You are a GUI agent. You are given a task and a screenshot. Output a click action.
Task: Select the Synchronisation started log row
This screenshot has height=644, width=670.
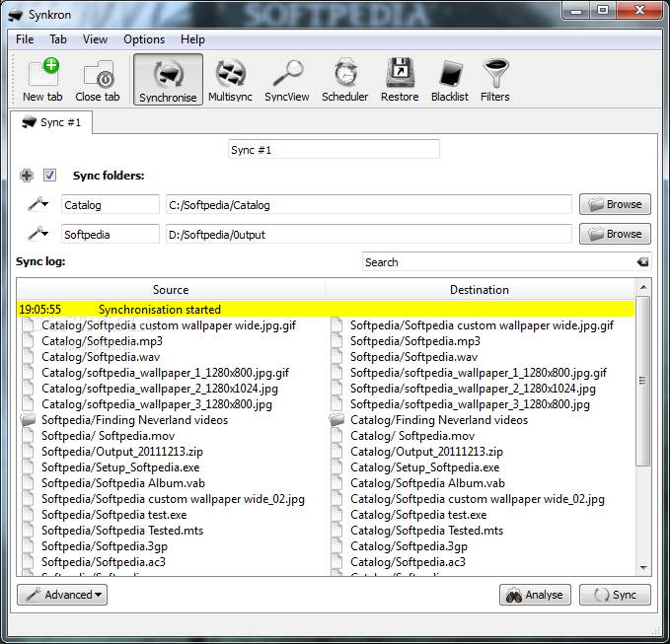(326, 310)
